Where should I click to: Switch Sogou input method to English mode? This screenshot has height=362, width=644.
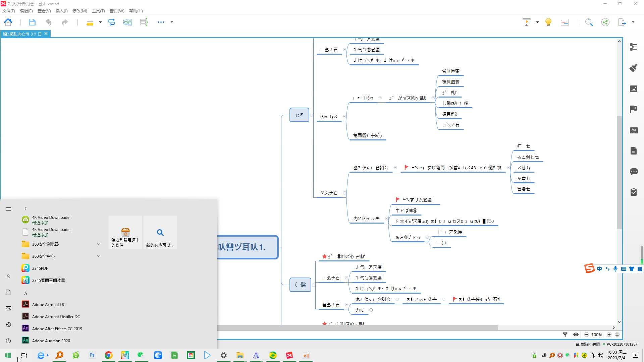coord(599,268)
